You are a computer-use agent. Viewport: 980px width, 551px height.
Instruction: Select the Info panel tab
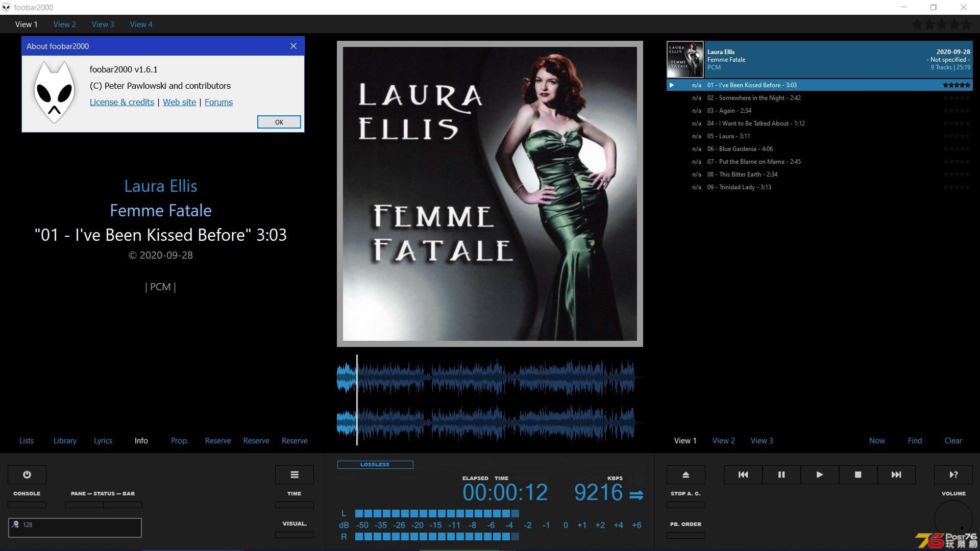coord(141,441)
